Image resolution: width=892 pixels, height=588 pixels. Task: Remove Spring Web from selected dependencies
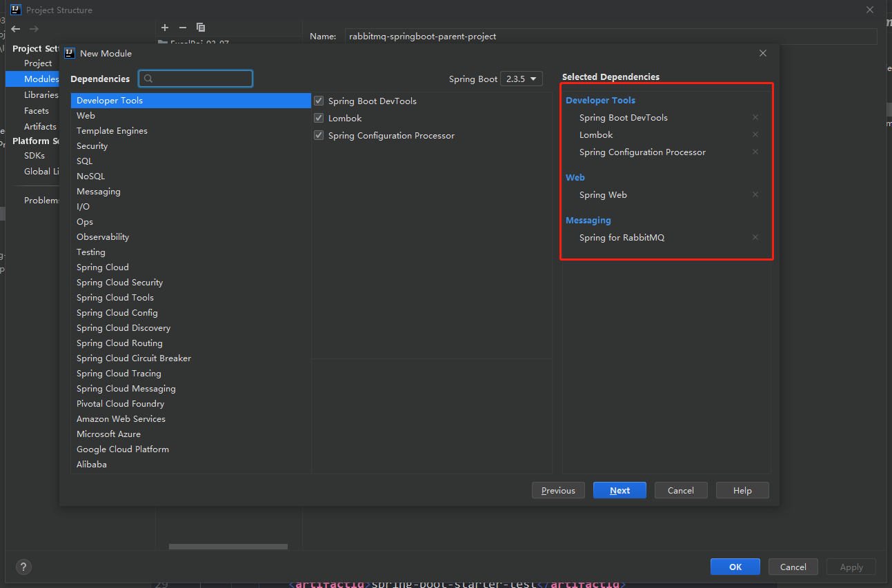pos(755,195)
